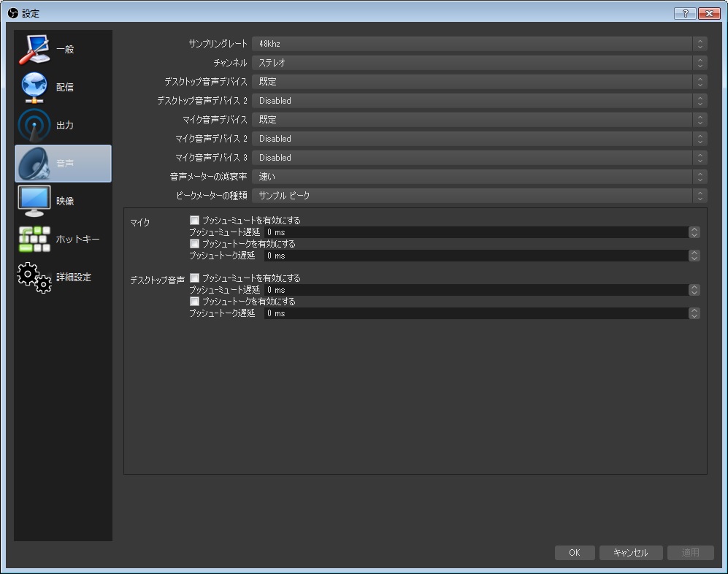This screenshot has height=574, width=728.
Task: Open the チャンネル dropdown showing ステレオ
Action: pyautogui.click(x=479, y=63)
